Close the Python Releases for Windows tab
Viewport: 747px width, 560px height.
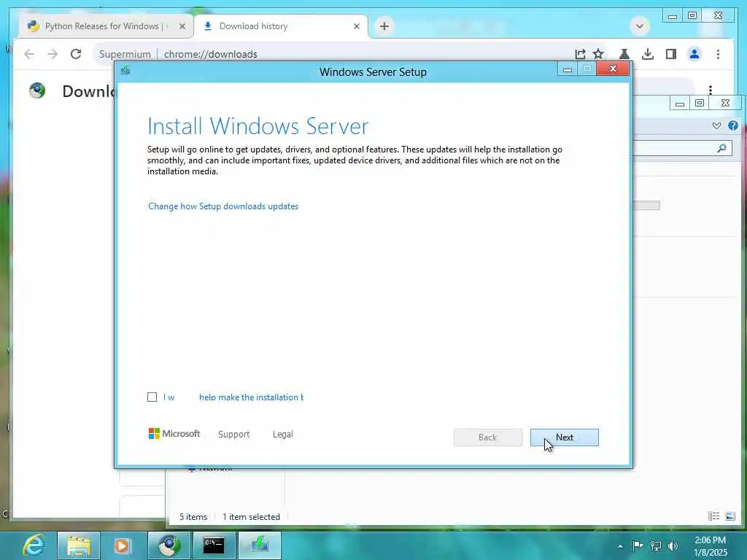tap(182, 26)
